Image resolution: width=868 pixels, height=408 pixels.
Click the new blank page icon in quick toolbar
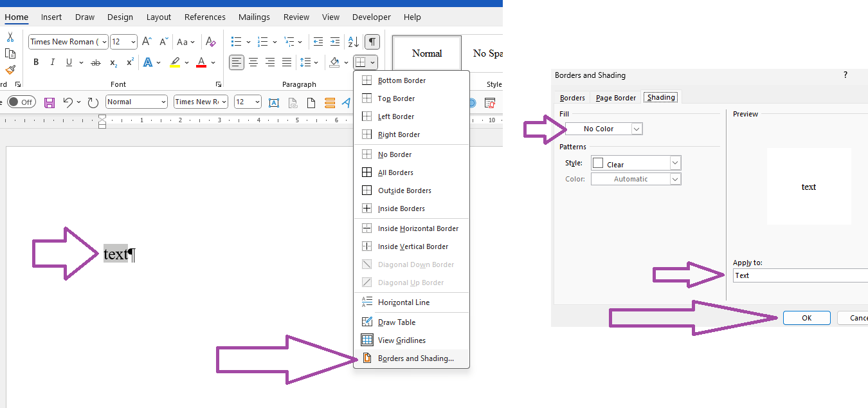[x=311, y=102]
